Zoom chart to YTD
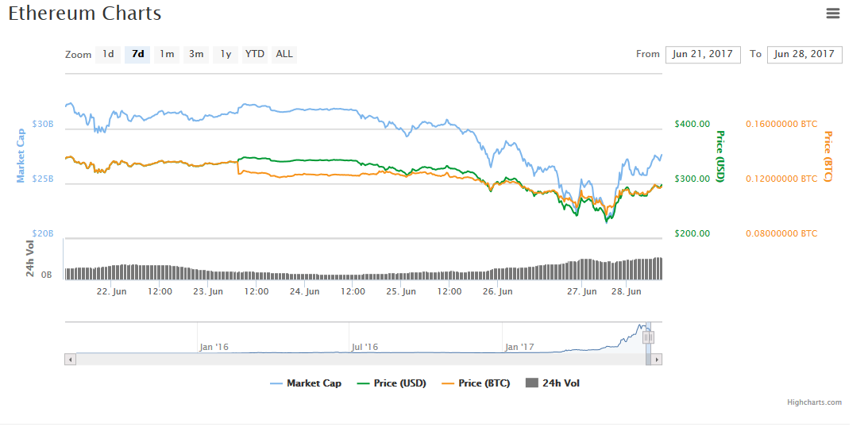This screenshot has height=427, width=868. [255, 54]
